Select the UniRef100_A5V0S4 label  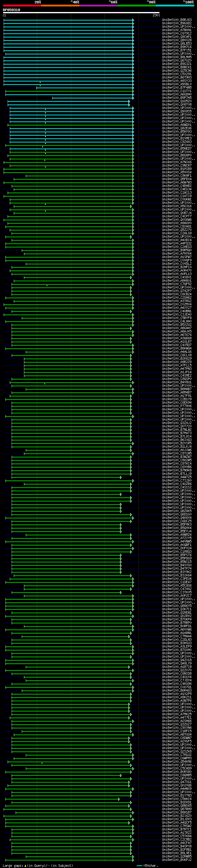177,172
